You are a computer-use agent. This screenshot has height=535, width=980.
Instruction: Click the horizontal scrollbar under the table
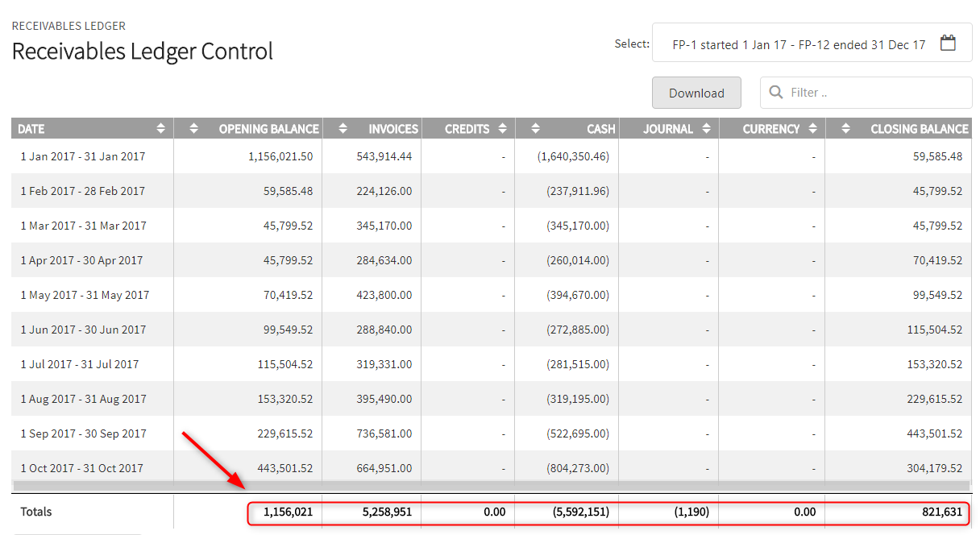[x=490, y=486]
